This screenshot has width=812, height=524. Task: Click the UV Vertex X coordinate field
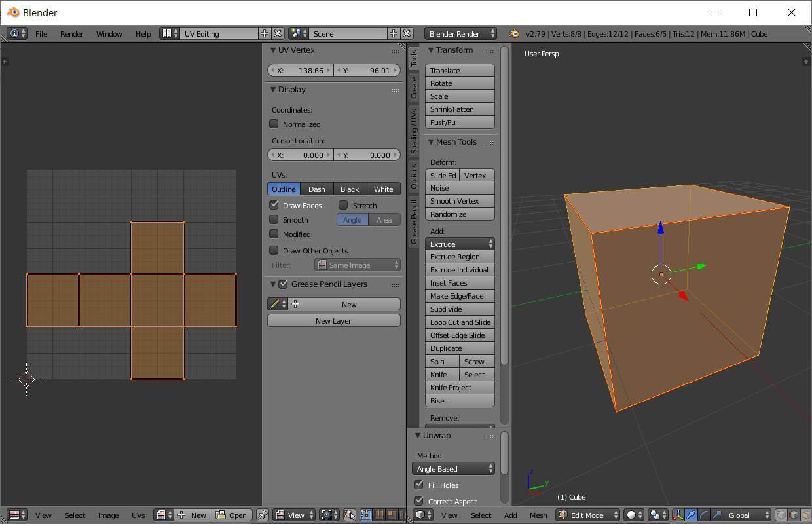point(300,70)
